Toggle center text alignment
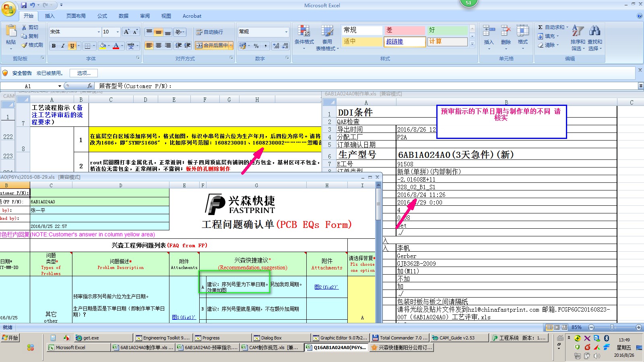 pyautogui.click(x=159, y=46)
